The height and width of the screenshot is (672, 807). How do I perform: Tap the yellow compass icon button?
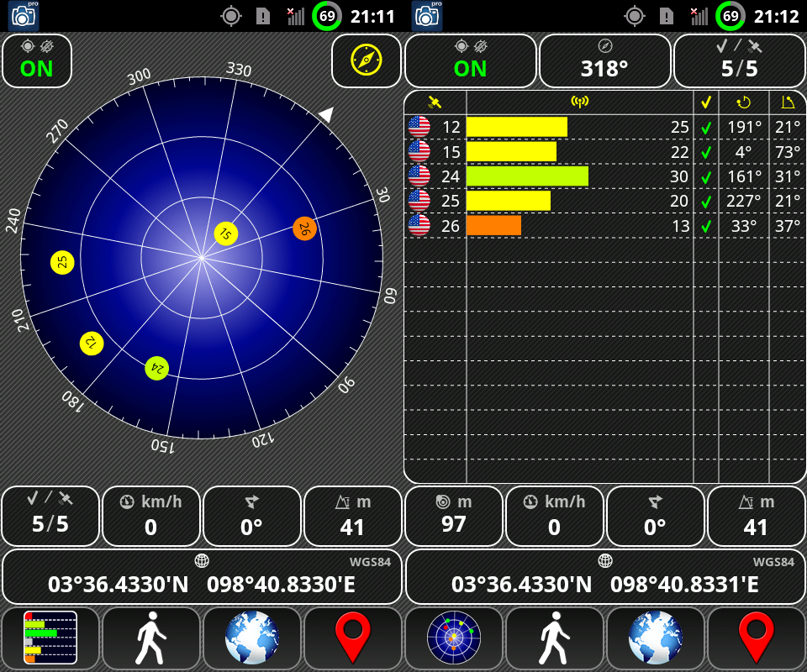[367, 60]
